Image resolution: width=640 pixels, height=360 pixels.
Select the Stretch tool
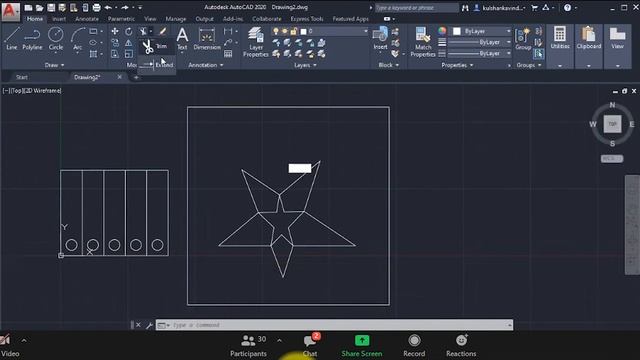[x=115, y=54]
